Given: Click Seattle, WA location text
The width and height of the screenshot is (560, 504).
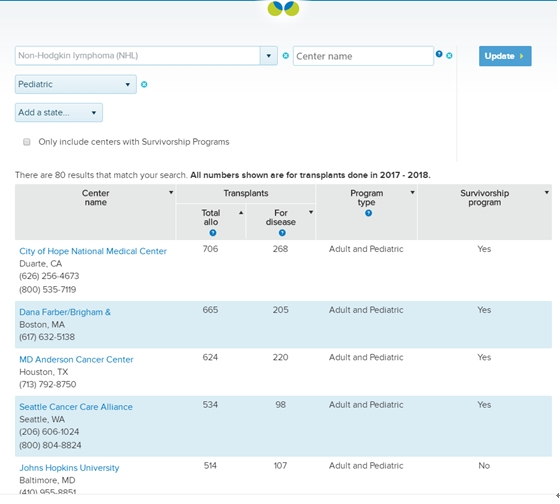Looking at the screenshot, I should coord(42,419).
